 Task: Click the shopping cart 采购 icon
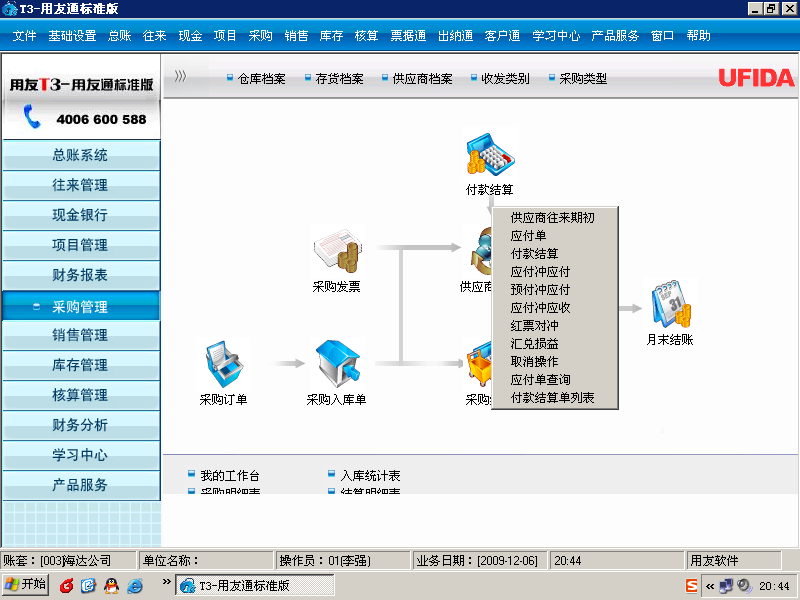click(x=479, y=364)
